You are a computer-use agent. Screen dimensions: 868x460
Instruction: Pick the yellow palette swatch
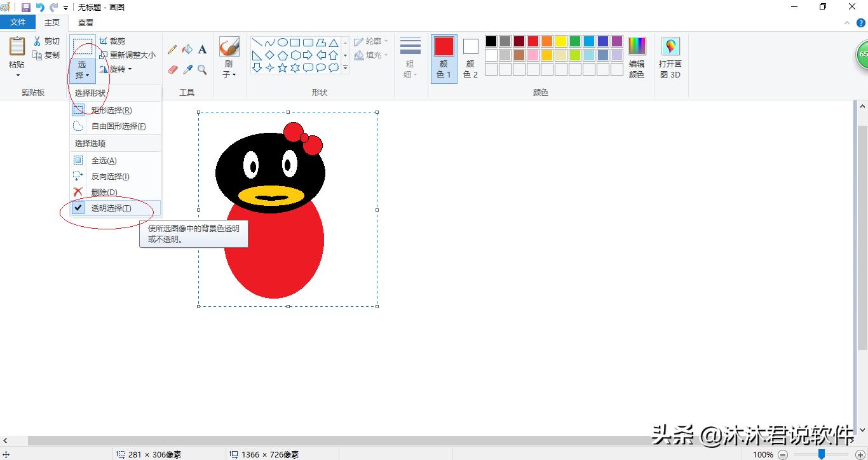pyautogui.click(x=561, y=41)
